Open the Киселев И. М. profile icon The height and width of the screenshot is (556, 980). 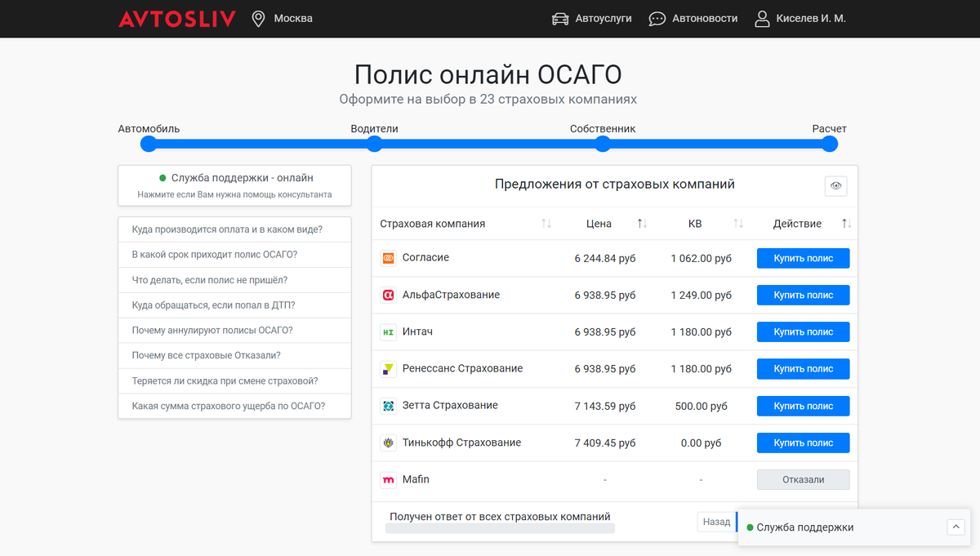(x=762, y=17)
